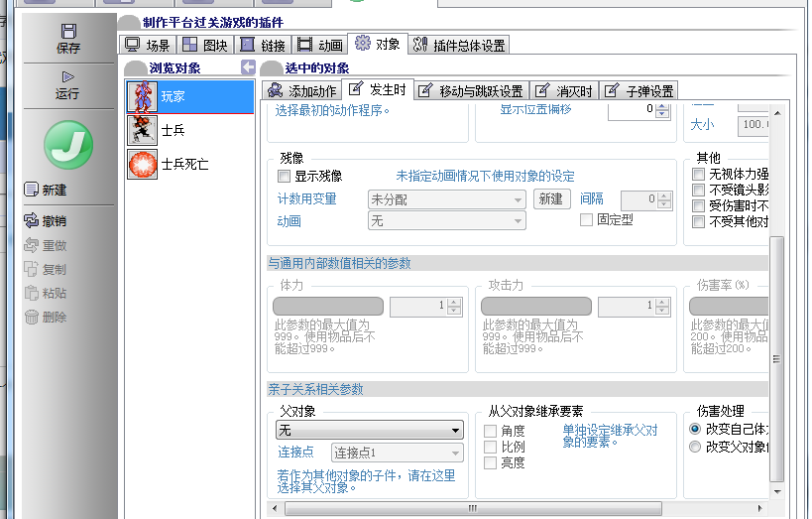Viewport: 812px width, 519px height.
Task: Toggle the 无视体力强 checkbox
Action: point(699,174)
